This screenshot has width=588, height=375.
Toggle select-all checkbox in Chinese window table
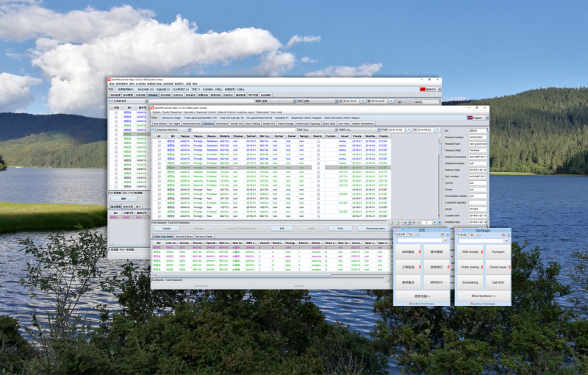112,107
